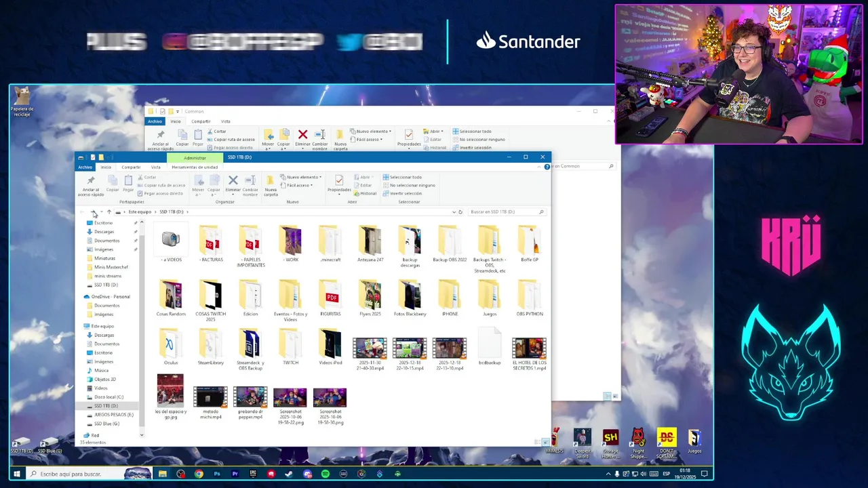Click the up-one-level arrow in address bar
Viewport: 868px width, 488px height.
[x=108, y=212]
